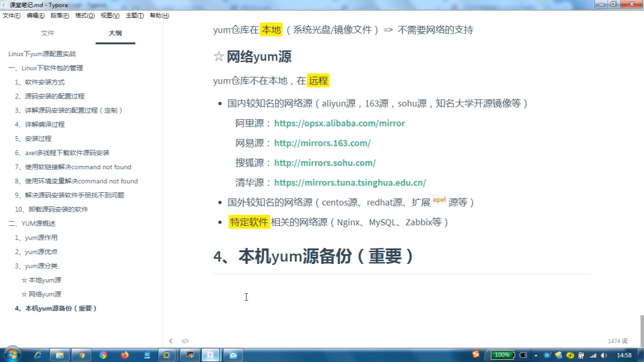Open the Aliyun mirror link opsx.alibaba.com
Screen dimensions: 644x362
tap(339, 123)
